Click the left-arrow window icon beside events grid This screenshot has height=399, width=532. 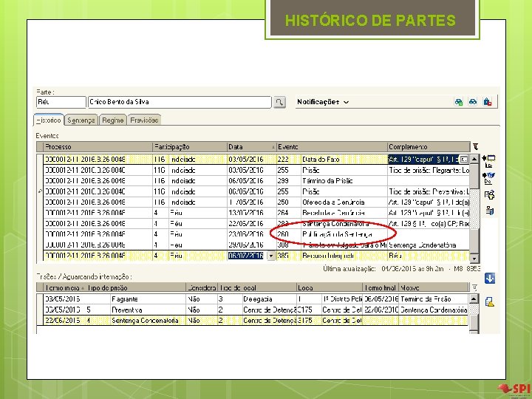(x=488, y=161)
